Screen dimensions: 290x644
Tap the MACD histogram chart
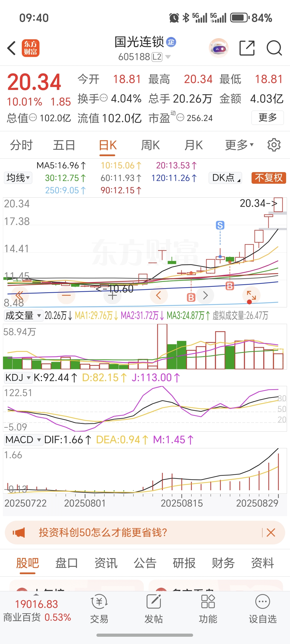coord(145,470)
